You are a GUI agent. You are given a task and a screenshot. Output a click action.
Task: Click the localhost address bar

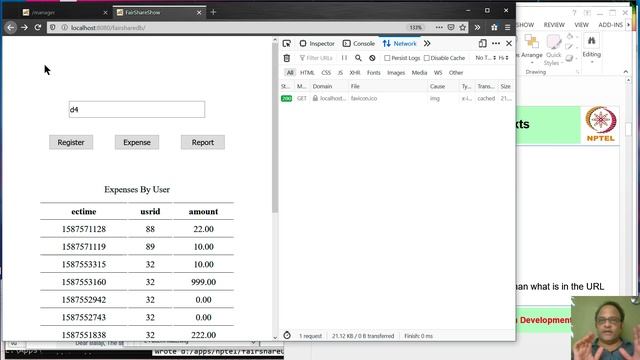point(237,27)
